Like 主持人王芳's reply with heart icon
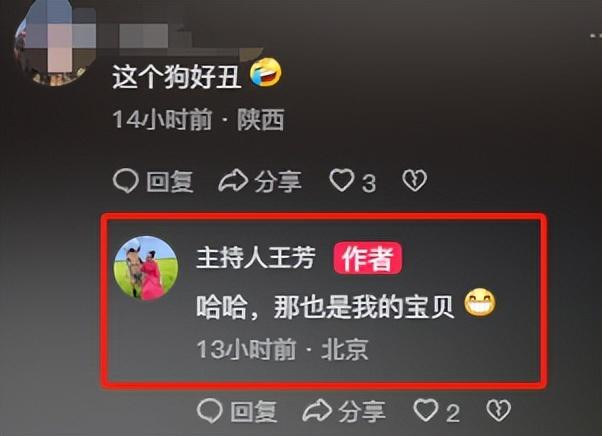Screen dimensions: 602x436 pos(425,410)
